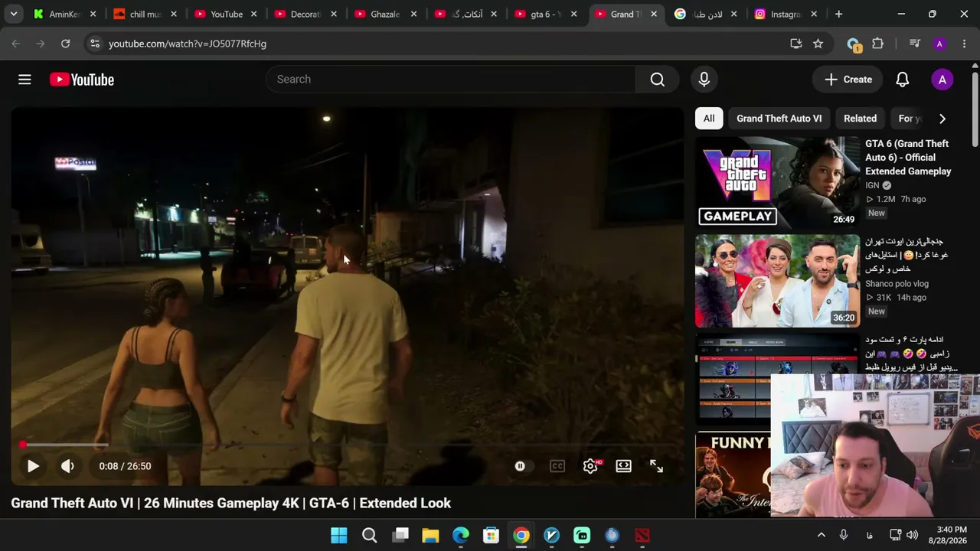
Task: Switch to the Instagram browser tab
Action: tap(786, 14)
